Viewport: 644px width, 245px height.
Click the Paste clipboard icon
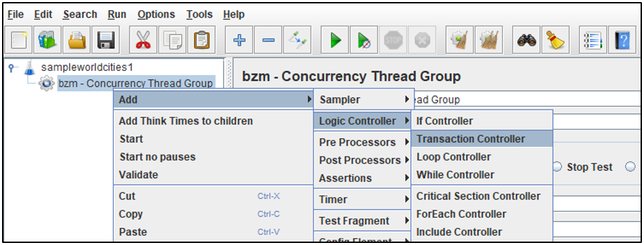click(x=201, y=40)
